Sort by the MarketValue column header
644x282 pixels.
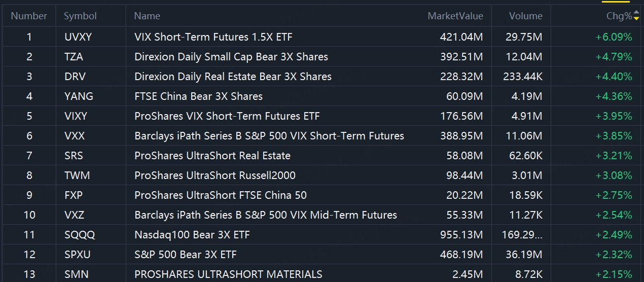[455, 16]
